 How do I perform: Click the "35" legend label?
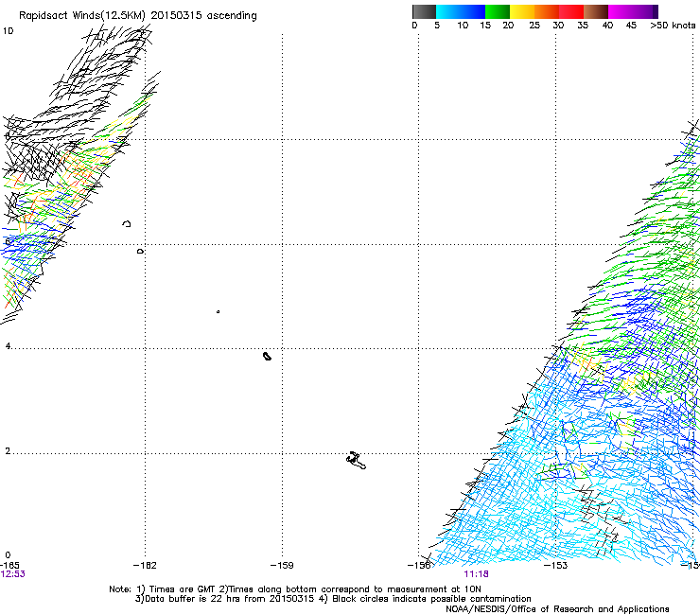(x=583, y=26)
